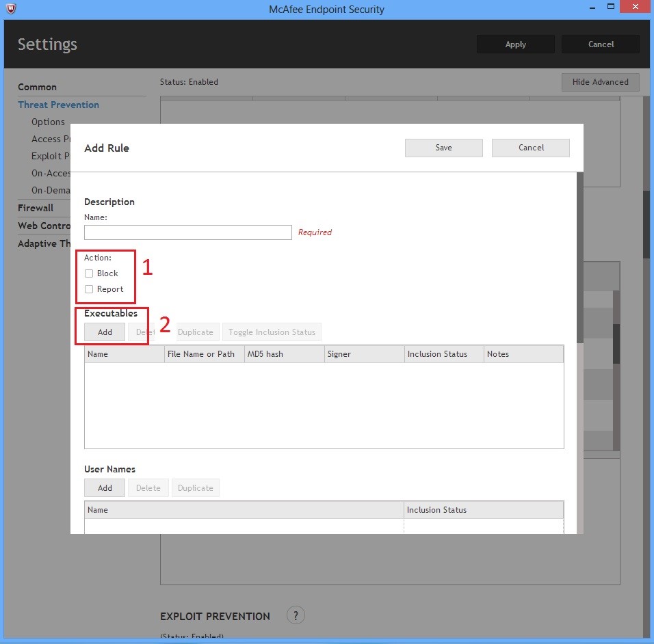
Task: Apply the settings changes
Action: 515,44
